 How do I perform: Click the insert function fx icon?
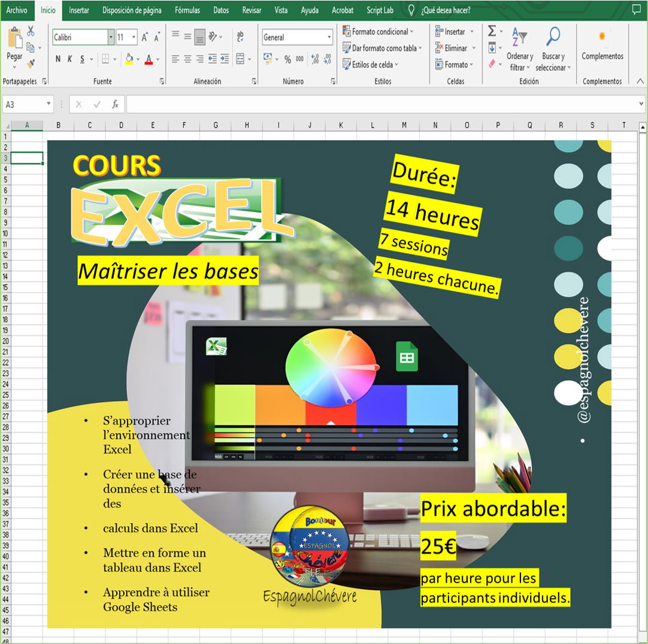[116, 105]
